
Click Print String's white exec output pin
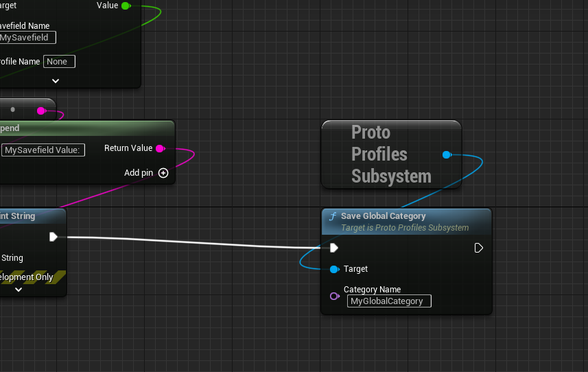pos(54,237)
